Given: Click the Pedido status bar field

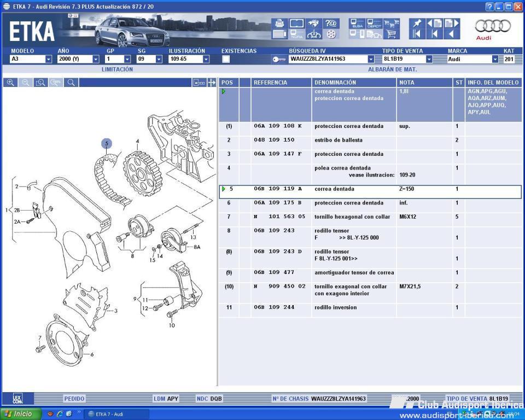Looking at the screenshot, I should (74, 399).
